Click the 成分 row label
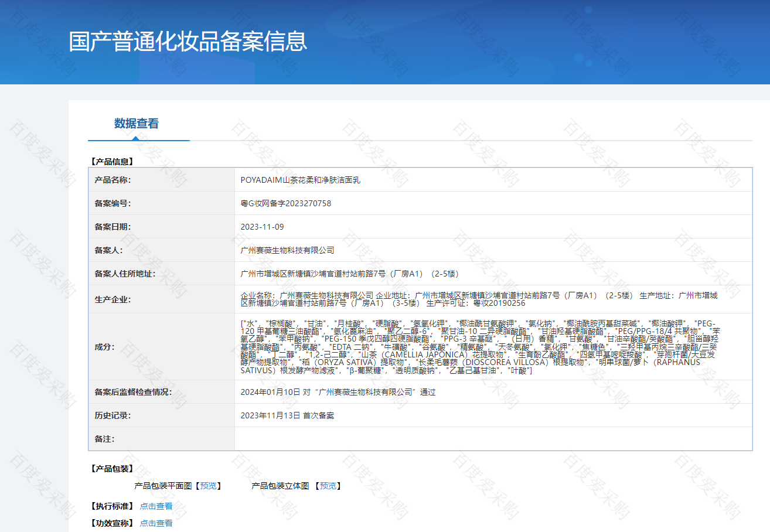This screenshot has width=770, height=532. 104,347
